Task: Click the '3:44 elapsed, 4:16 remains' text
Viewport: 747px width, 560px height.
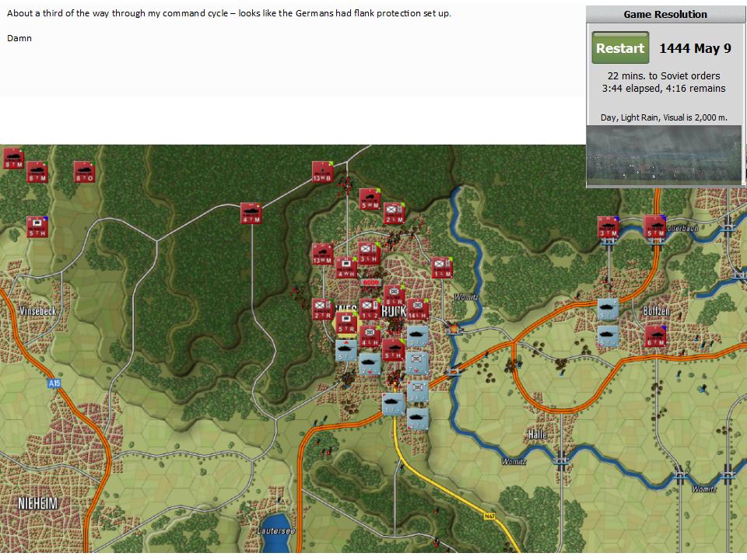Action: (x=664, y=89)
